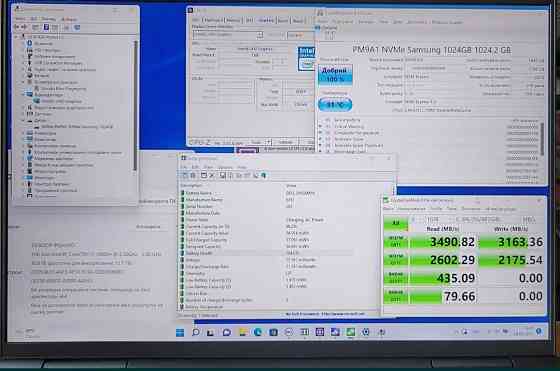560x371 pixels.
Task: Select the Battery Name row in BatteryInfoView
Action: point(279,193)
